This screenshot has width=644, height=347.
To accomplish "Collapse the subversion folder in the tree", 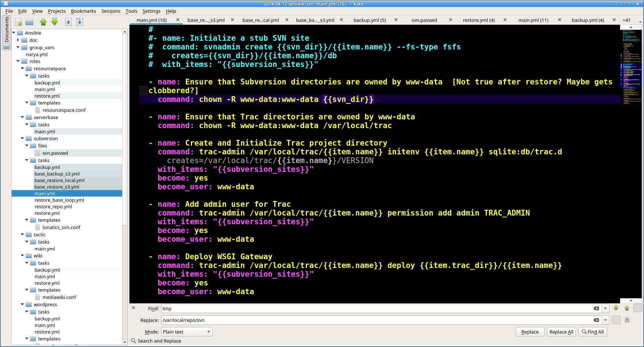I will 23,138.
